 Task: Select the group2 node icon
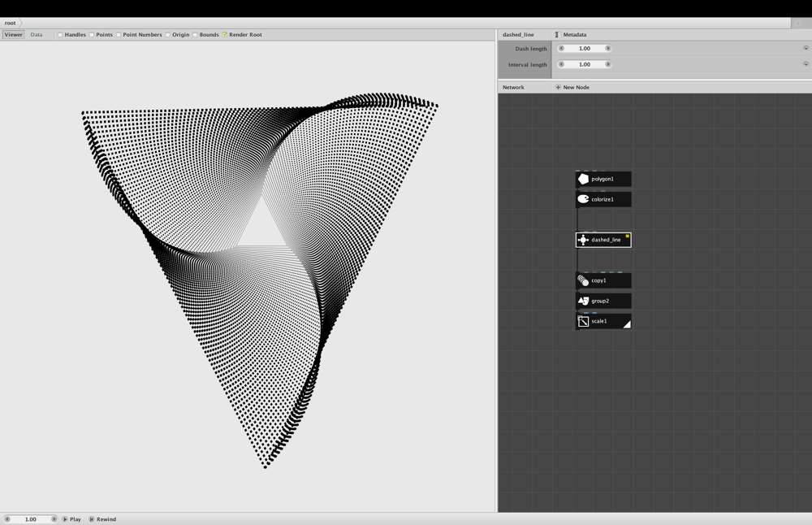click(583, 301)
